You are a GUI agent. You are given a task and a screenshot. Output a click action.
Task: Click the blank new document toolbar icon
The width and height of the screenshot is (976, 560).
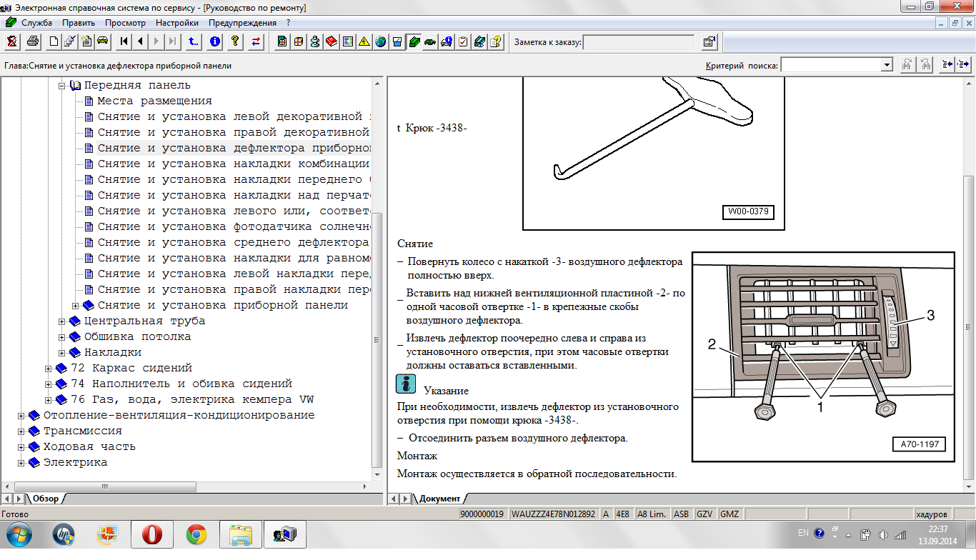(x=54, y=41)
